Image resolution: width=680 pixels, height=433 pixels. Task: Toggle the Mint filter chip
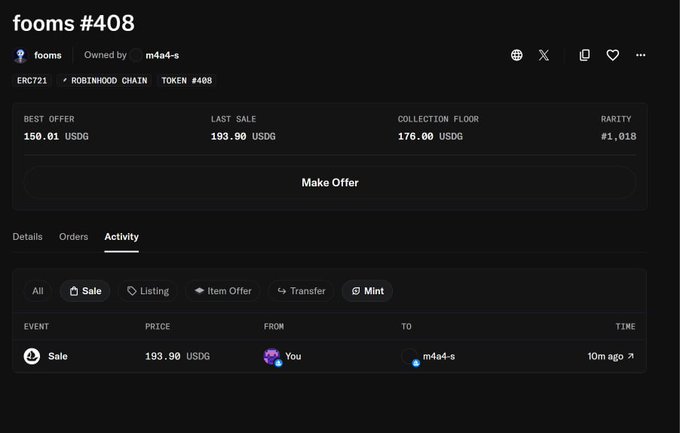click(367, 291)
